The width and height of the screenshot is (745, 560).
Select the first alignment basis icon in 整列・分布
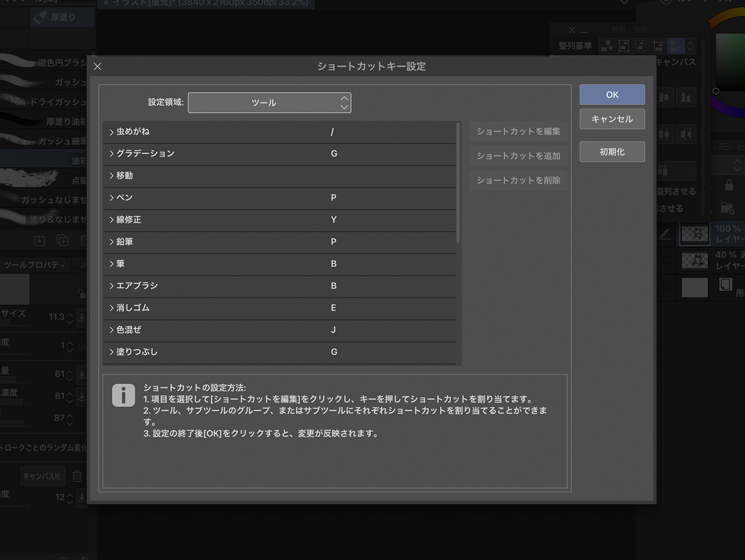(x=606, y=45)
